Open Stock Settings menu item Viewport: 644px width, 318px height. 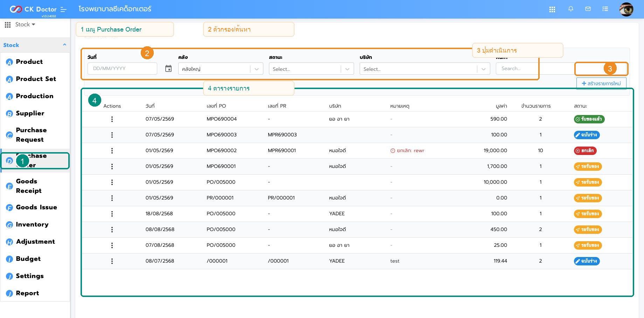pyautogui.click(x=30, y=276)
